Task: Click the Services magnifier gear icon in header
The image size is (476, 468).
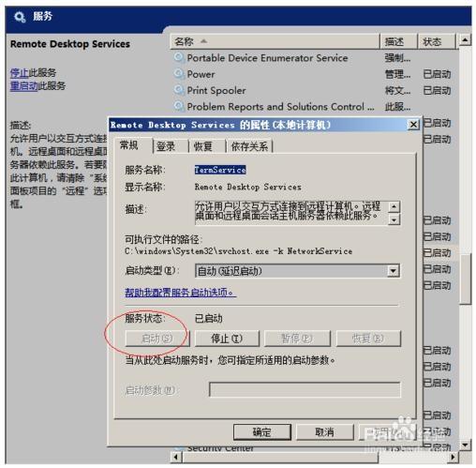Action: pos(20,17)
